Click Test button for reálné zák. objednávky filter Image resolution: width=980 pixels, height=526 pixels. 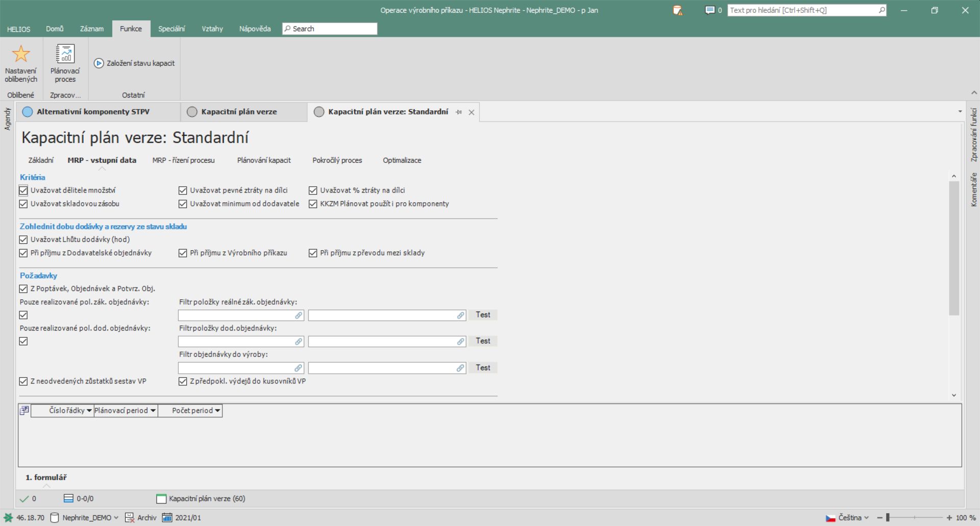483,315
